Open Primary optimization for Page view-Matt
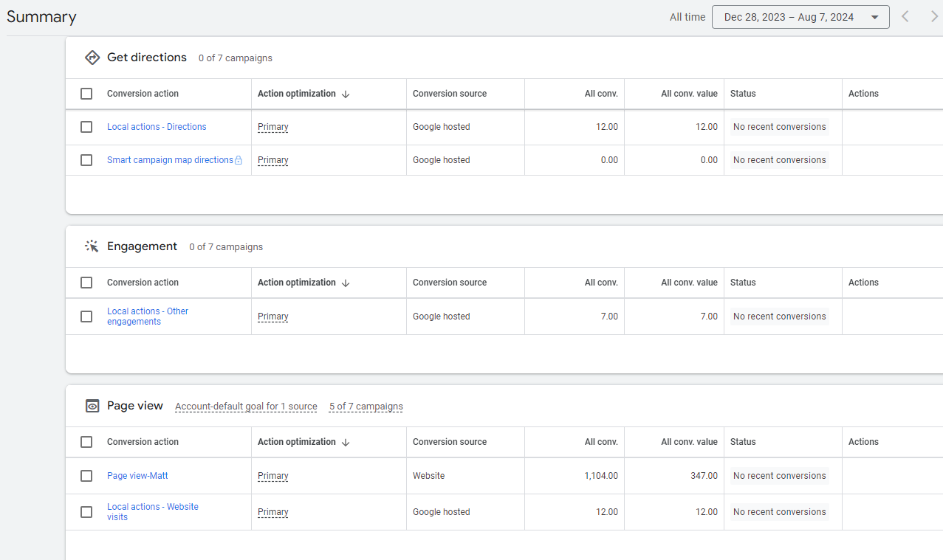 click(x=272, y=476)
